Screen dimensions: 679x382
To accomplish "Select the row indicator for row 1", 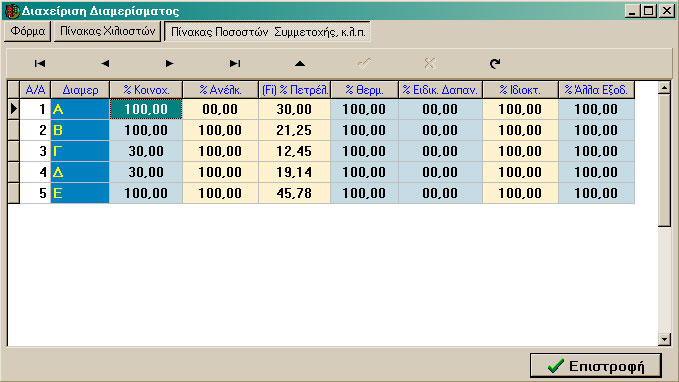I will click(x=14, y=109).
